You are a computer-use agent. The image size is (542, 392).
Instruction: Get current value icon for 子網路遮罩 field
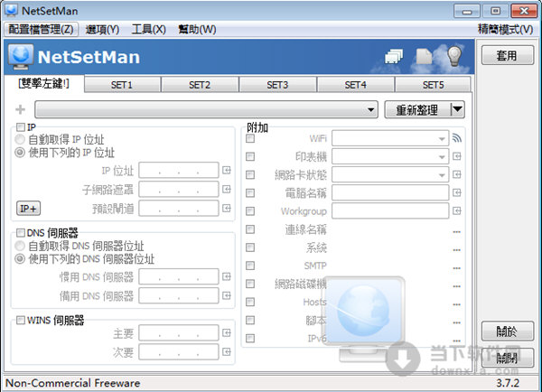coord(227,189)
